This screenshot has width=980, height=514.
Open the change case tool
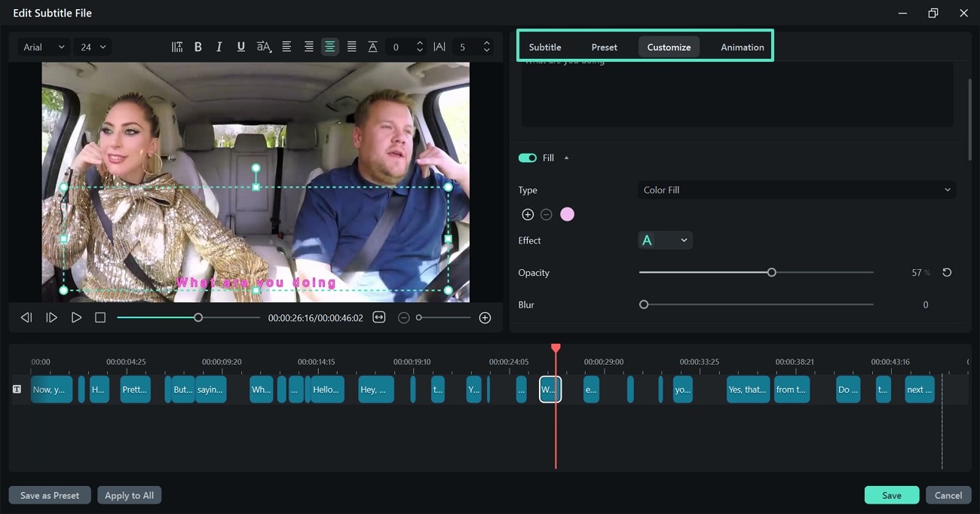pos(262,46)
